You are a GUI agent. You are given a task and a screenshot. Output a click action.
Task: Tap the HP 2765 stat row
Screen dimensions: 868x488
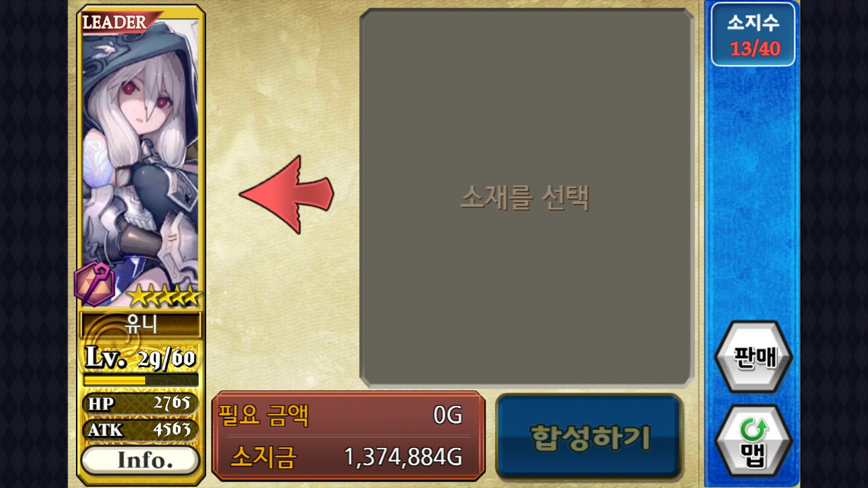(x=140, y=403)
